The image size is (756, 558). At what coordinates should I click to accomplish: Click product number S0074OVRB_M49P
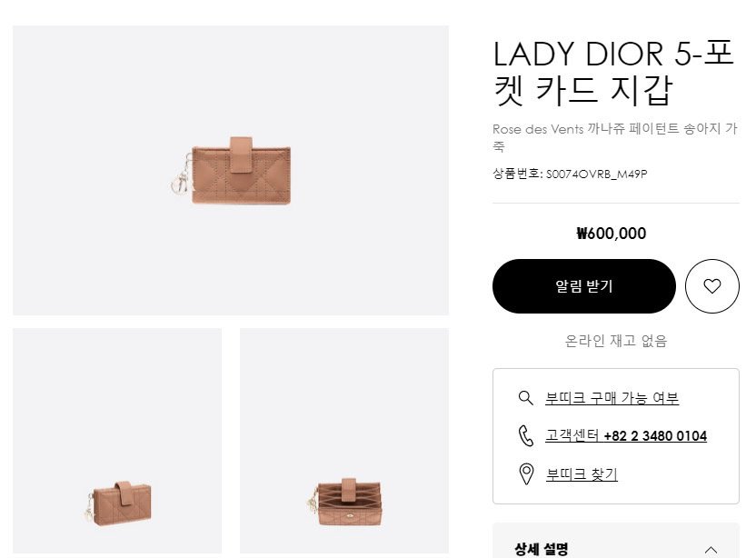point(596,174)
